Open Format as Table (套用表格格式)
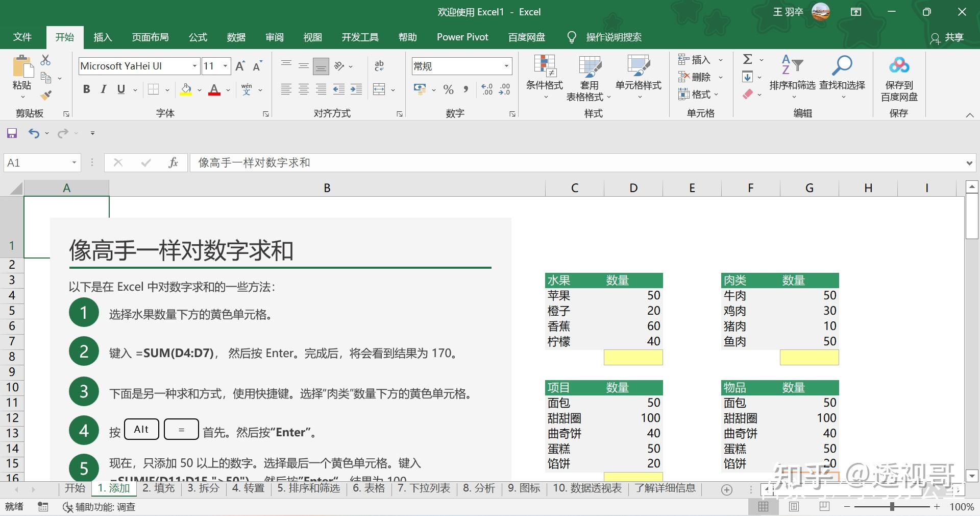Viewport: 980px width, 516px height. (589, 78)
